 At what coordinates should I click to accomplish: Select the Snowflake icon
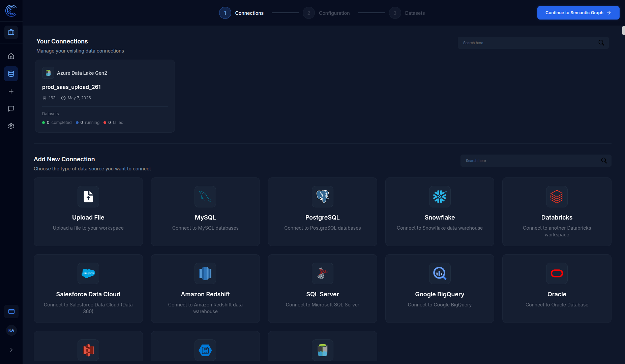(440, 197)
